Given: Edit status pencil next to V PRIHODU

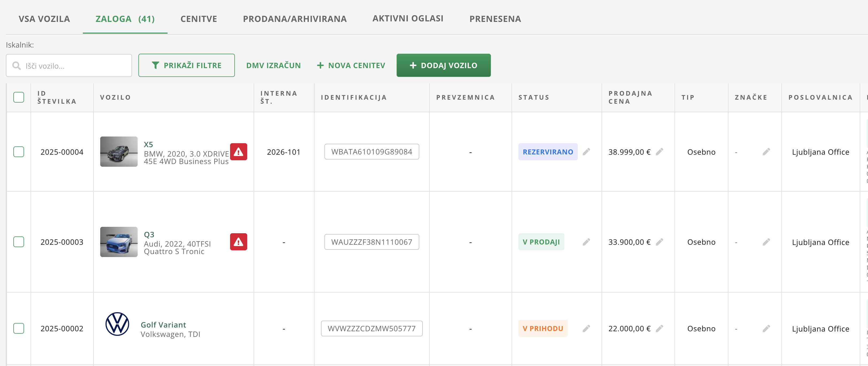Looking at the screenshot, I should point(586,328).
